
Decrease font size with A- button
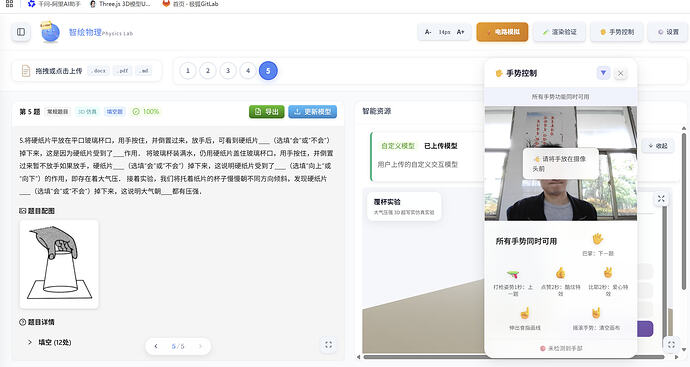coord(428,32)
